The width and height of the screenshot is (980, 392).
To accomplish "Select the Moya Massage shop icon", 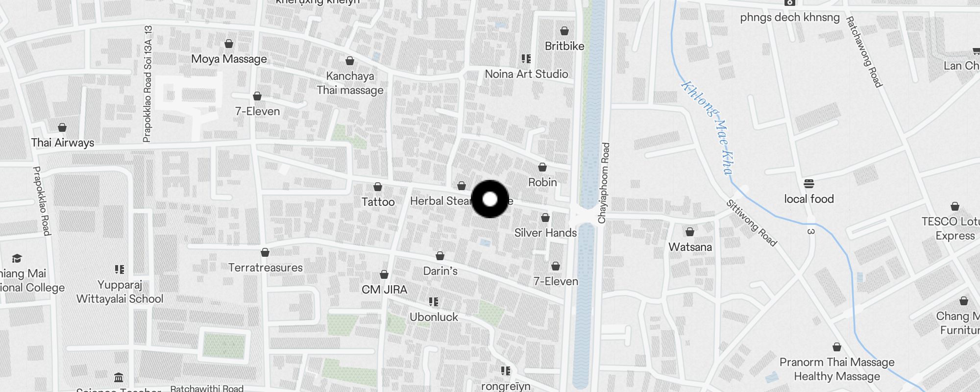I will (x=229, y=44).
